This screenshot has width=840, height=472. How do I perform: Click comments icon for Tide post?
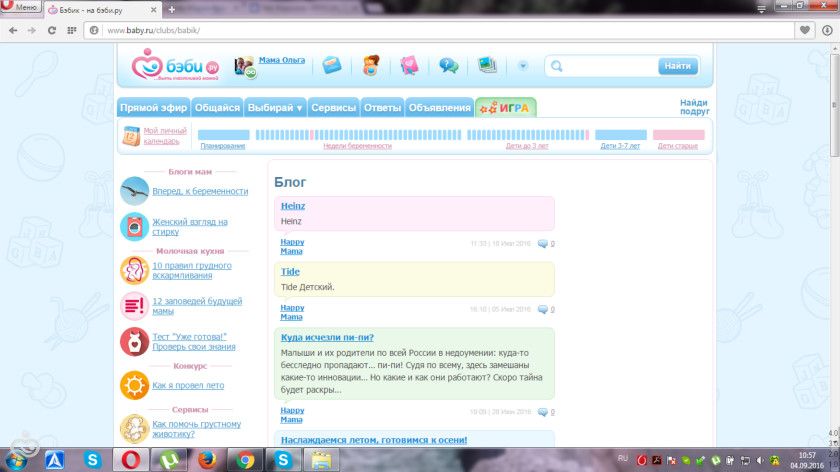pos(543,310)
